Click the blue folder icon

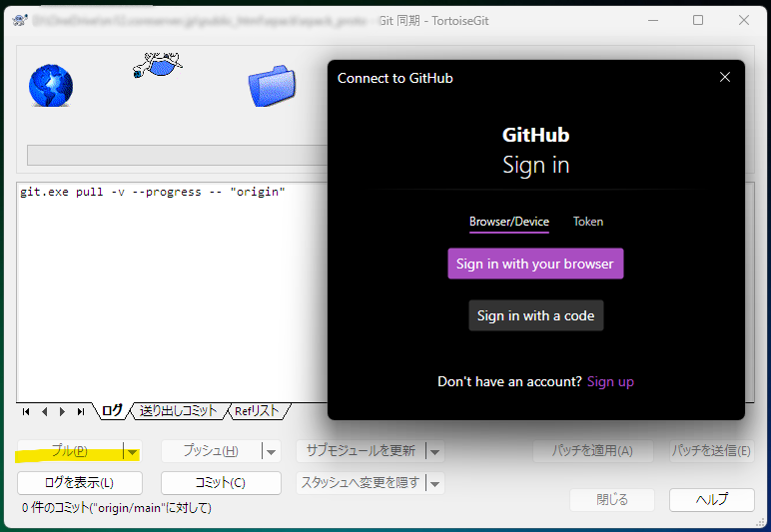pyautogui.click(x=272, y=86)
